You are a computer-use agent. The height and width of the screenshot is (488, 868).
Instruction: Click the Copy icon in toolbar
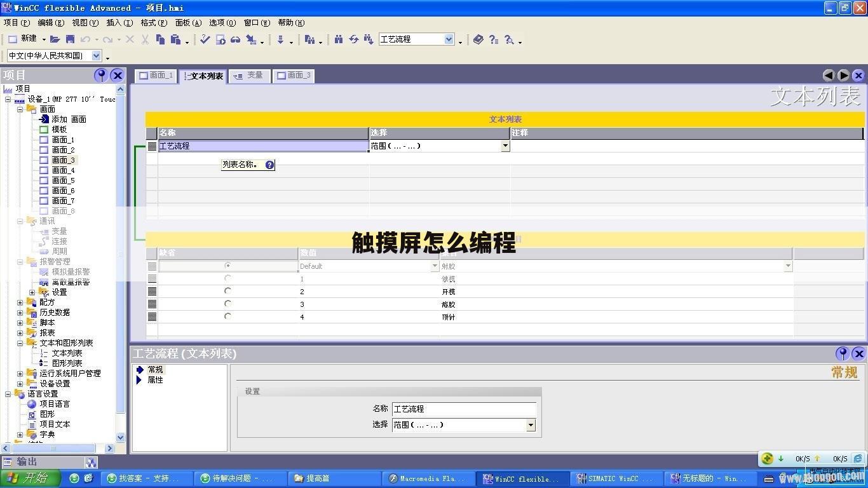pos(160,39)
